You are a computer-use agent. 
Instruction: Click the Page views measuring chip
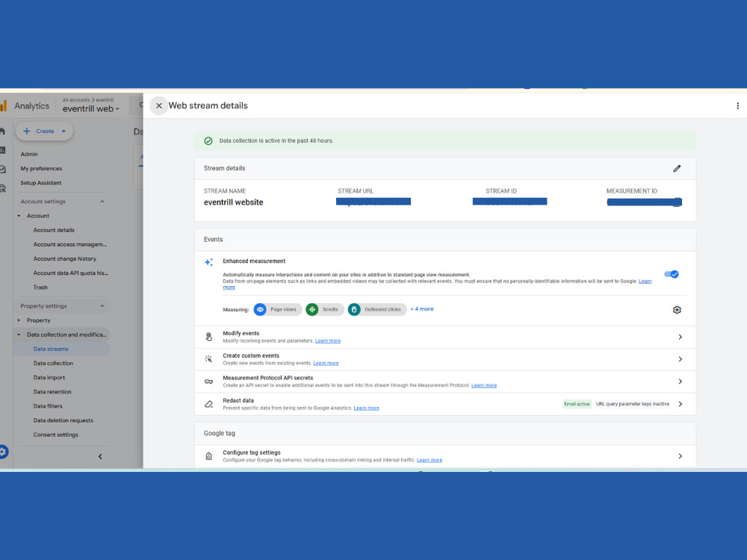pyautogui.click(x=277, y=310)
